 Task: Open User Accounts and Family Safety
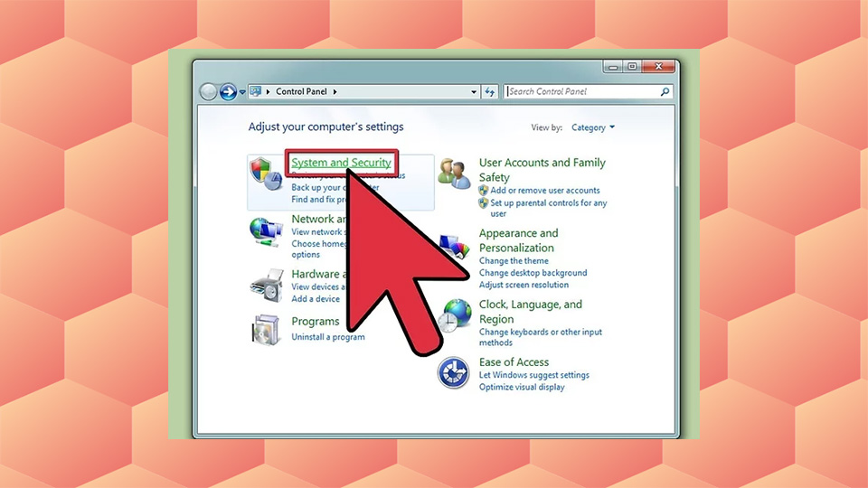tap(542, 170)
